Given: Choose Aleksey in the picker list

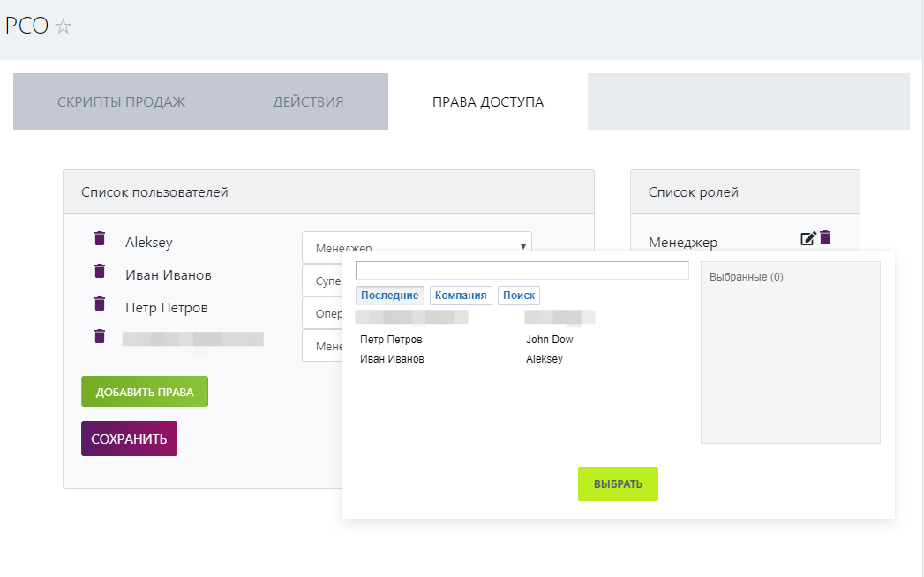Looking at the screenshot, I should coord(544,359).
